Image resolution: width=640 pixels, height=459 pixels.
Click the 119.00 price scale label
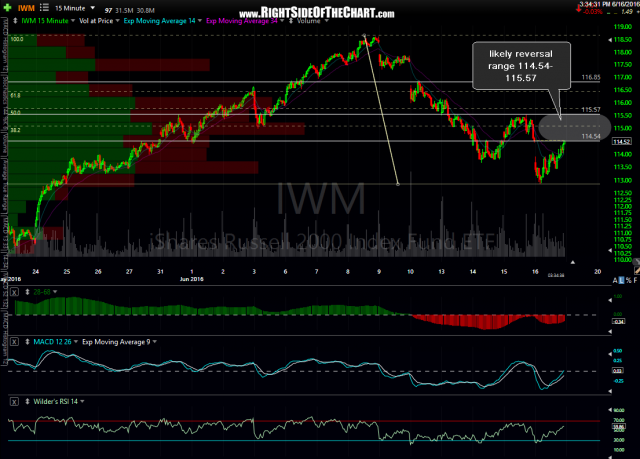click(x=622, y=27)
